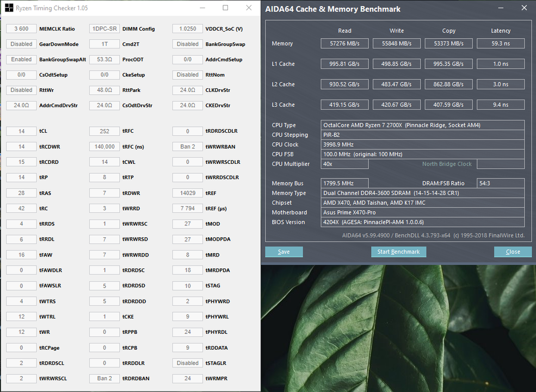
Task: Select the tCL value box
Action: point(21,131)
